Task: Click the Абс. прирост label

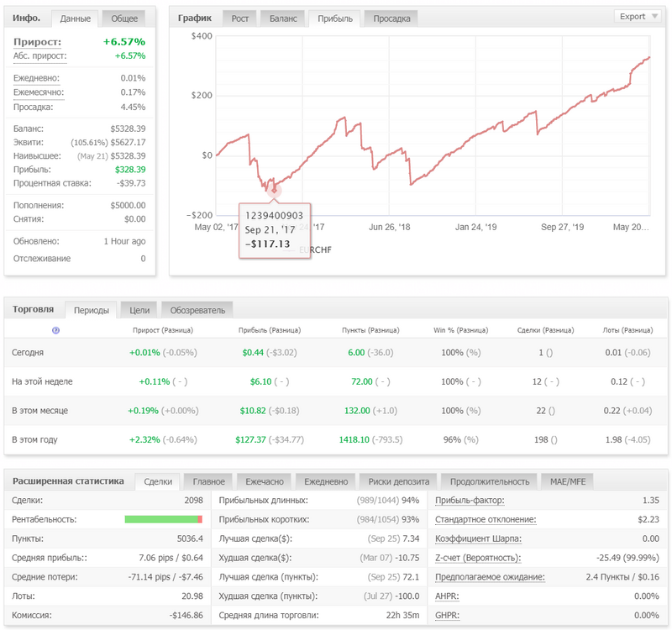Action: point(39,56)
